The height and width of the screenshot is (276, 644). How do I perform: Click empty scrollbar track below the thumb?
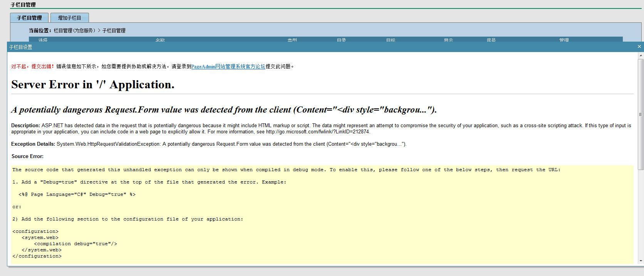point(641,216)
